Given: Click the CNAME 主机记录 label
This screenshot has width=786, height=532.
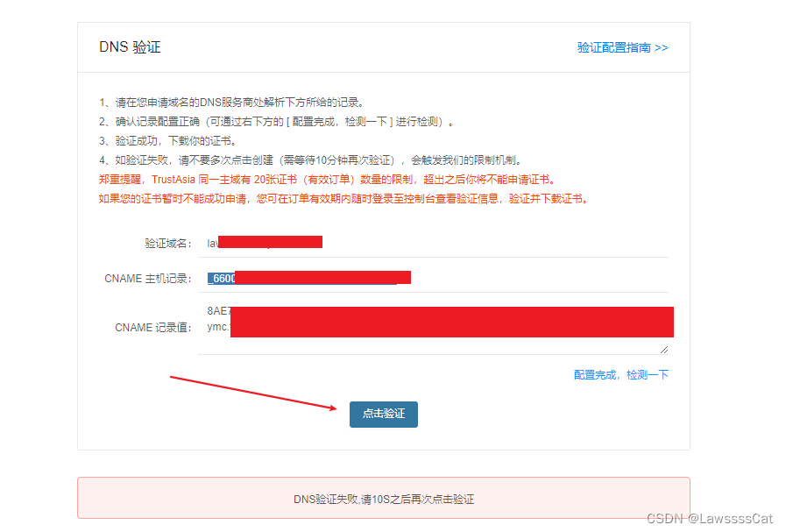Looking at the screenshot, I should [148, 279].
